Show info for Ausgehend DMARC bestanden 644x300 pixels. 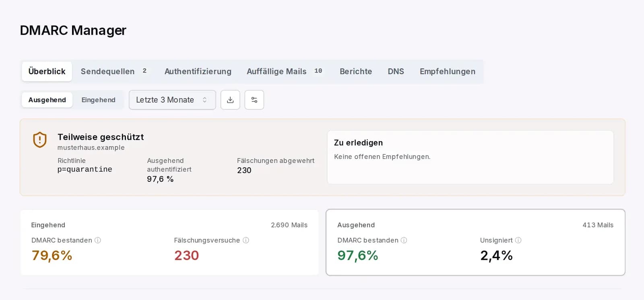pos(404,240)
